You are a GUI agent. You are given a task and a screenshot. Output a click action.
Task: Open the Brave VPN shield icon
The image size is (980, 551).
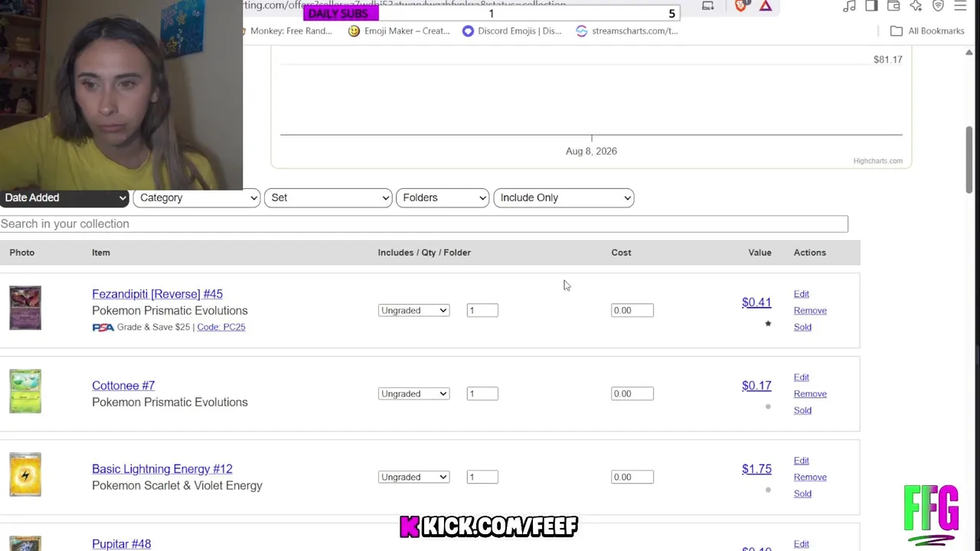tap(938, 6)
